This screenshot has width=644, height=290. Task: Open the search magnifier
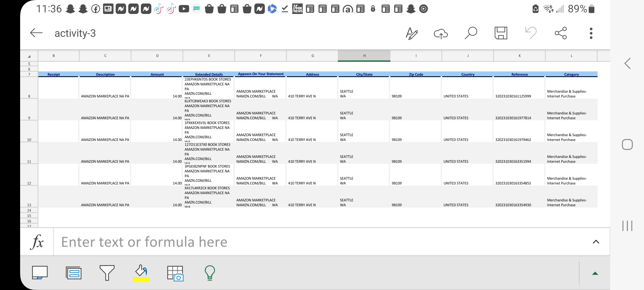coord(471,33)
